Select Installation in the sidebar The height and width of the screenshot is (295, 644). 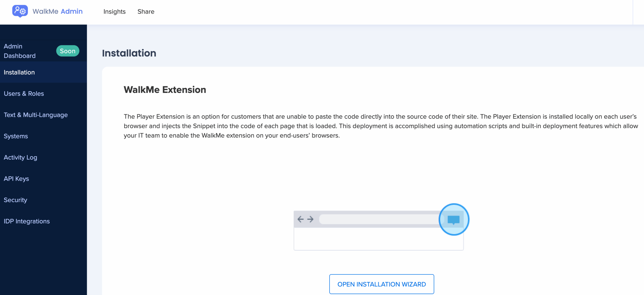point(19,72)
